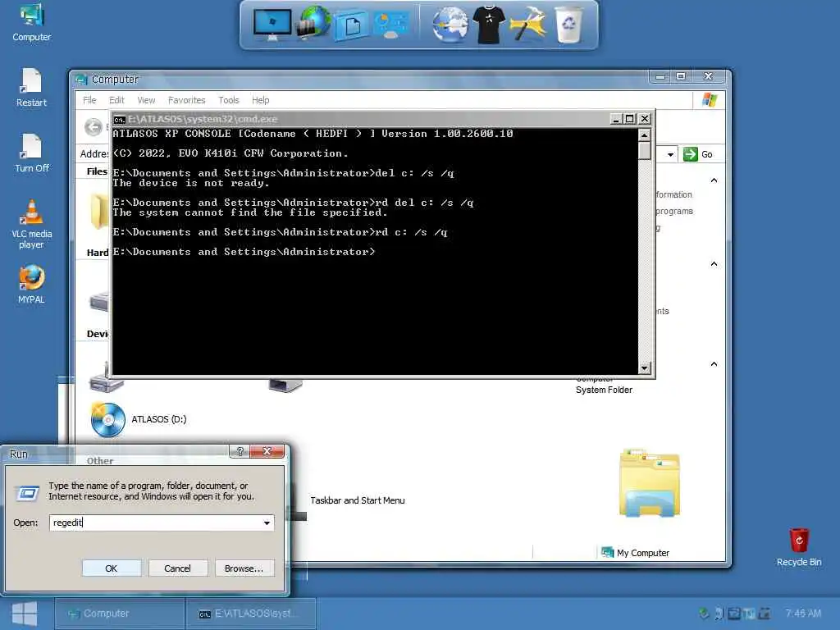Open Edit menu in Computer window

click(116, 100)
